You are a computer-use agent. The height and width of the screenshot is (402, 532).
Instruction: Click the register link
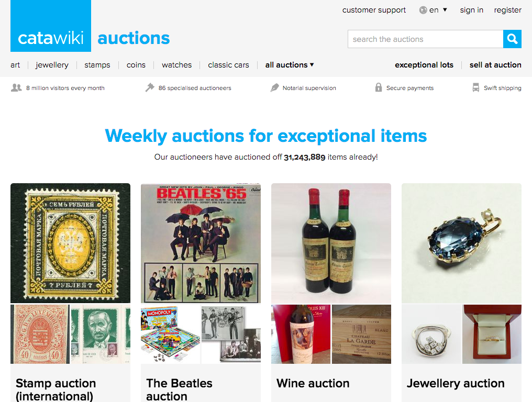(x=507, y=10)
